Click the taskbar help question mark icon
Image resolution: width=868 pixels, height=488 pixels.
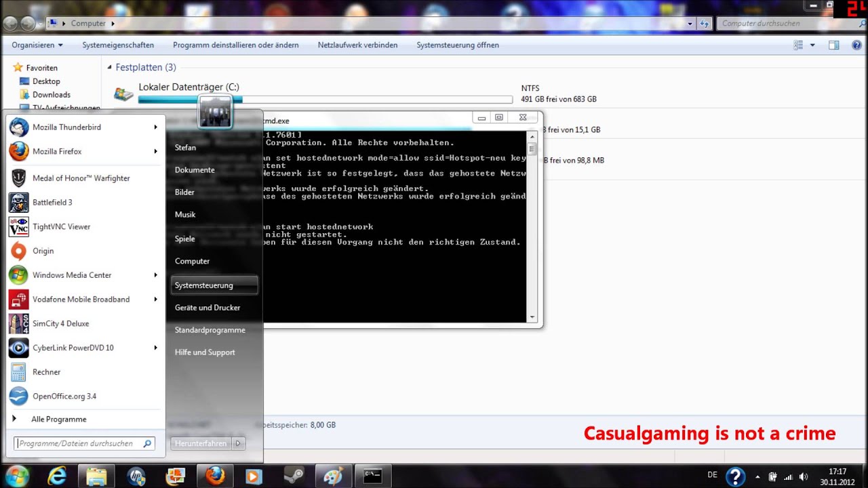(735, 476)
